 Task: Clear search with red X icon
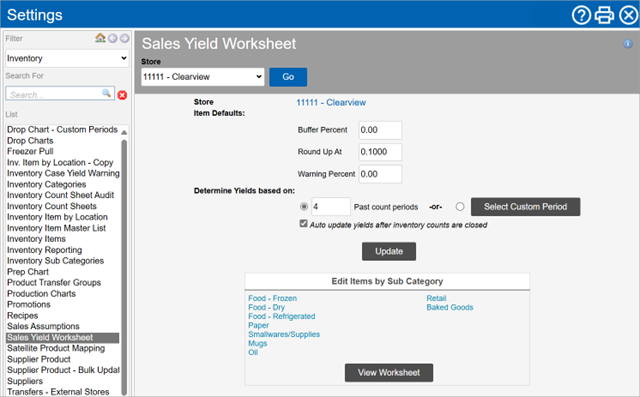122,95
